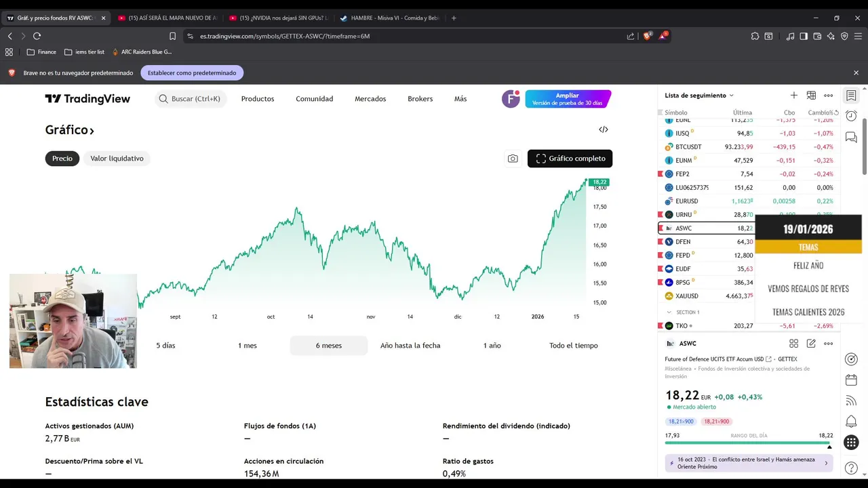Select the 6 meses time range
The height and width of the screenshot is (488, 868).
(329, 346)
